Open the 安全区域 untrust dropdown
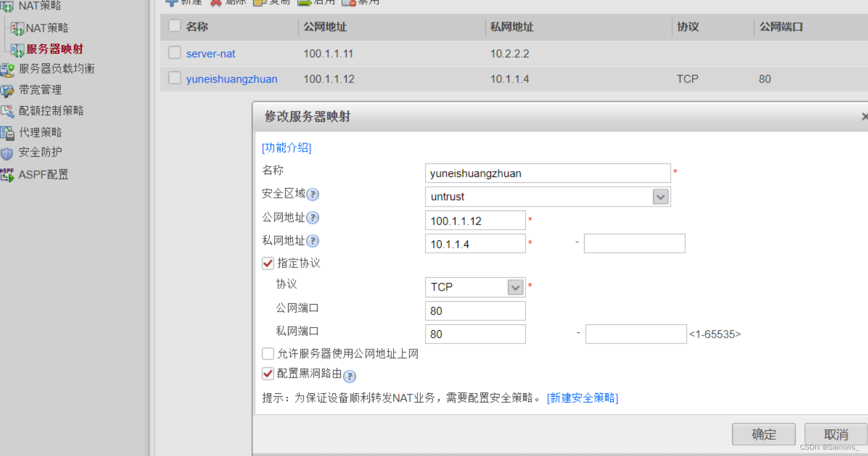Viewport: 868px width, 456px height. tap(660, 197)
